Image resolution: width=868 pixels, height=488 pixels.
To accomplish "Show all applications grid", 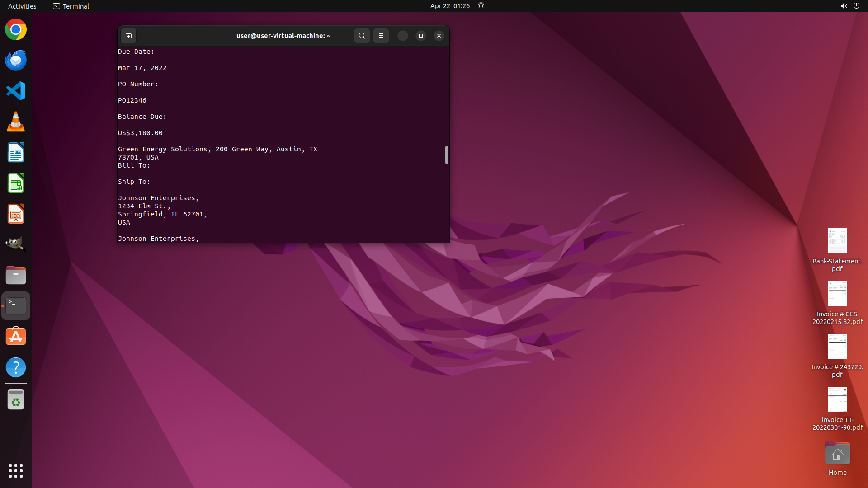I will [x=16, y=470].
